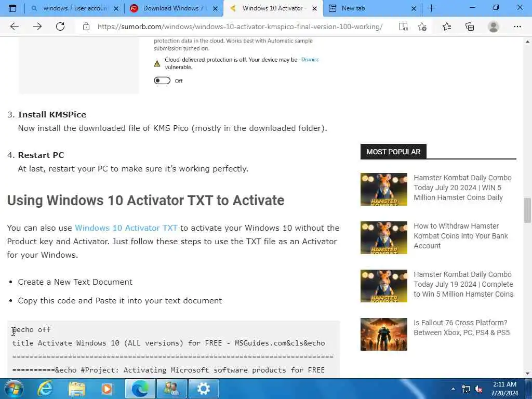532x399 pixels.
Task: Close the 'Download Windows 7' tab
Action: 215,8
